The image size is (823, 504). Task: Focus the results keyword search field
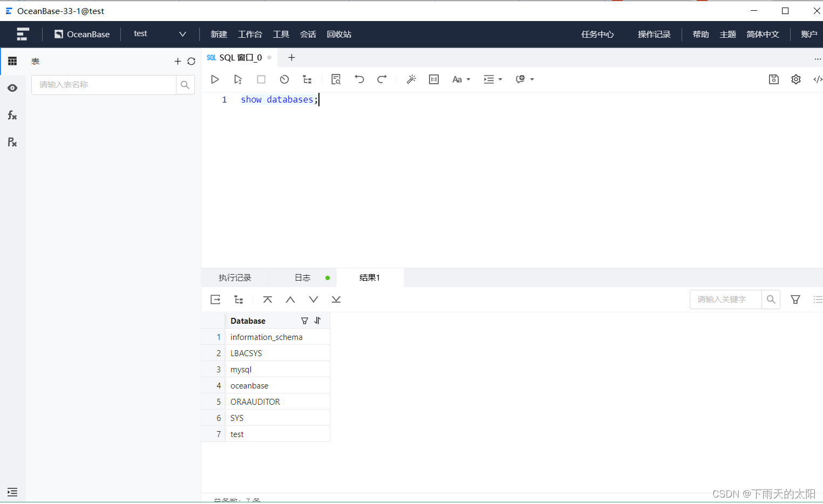point(726,299)
